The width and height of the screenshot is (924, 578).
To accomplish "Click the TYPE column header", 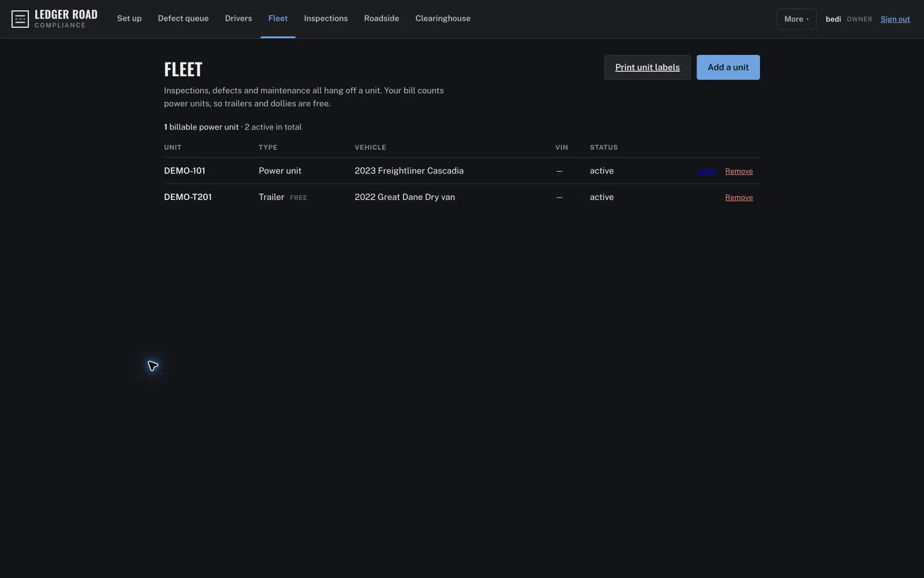I will 268,147.
